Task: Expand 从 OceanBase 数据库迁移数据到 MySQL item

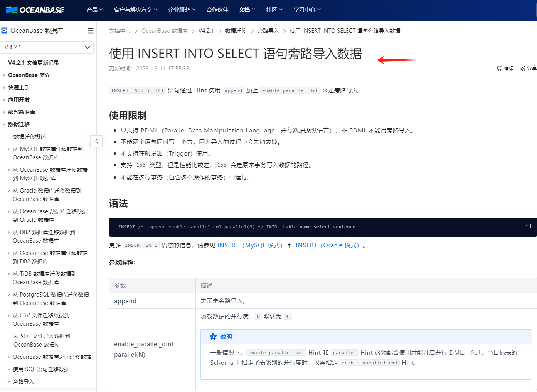Action: click(9, 170)
